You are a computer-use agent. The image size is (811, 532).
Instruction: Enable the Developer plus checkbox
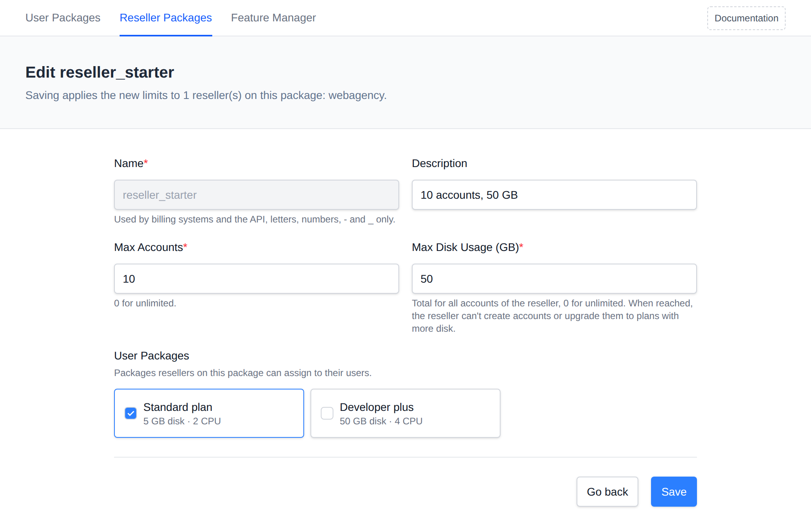327,413
